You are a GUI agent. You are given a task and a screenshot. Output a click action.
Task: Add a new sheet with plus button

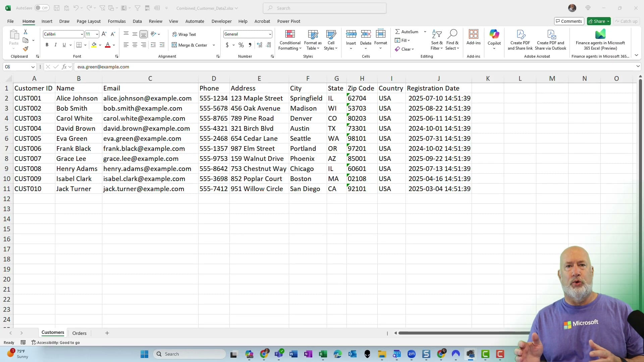[107, 333]
